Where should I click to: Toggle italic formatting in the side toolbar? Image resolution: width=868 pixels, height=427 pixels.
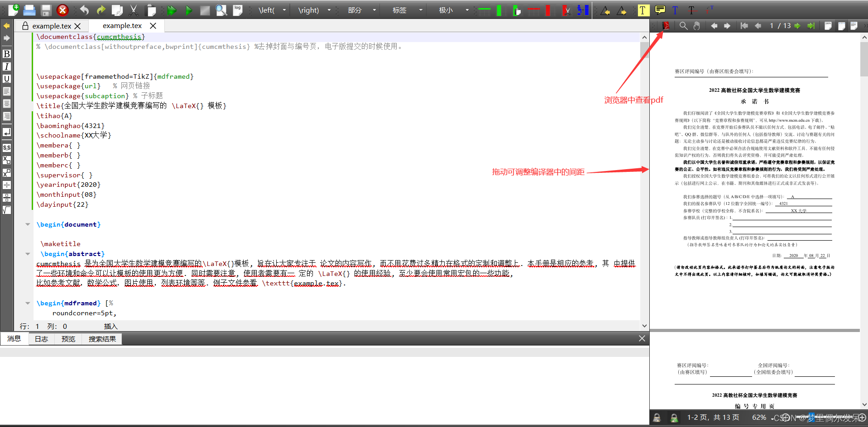7,66
